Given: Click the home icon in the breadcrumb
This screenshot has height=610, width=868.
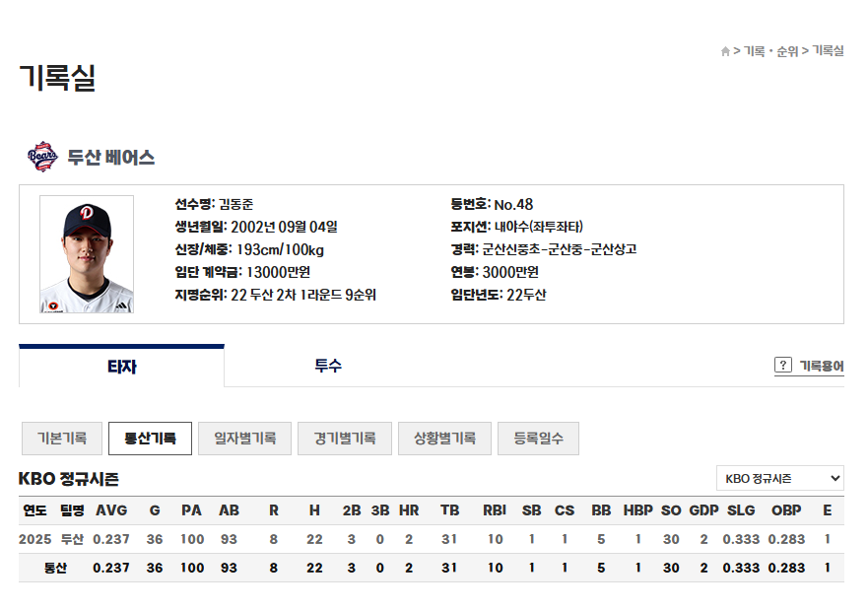Looking at the screenshot, I should pos(727,49).
